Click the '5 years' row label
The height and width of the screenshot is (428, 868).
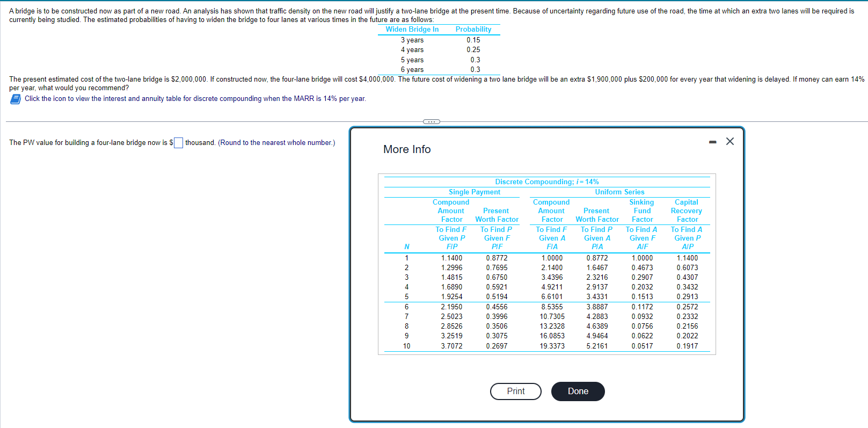412,60
